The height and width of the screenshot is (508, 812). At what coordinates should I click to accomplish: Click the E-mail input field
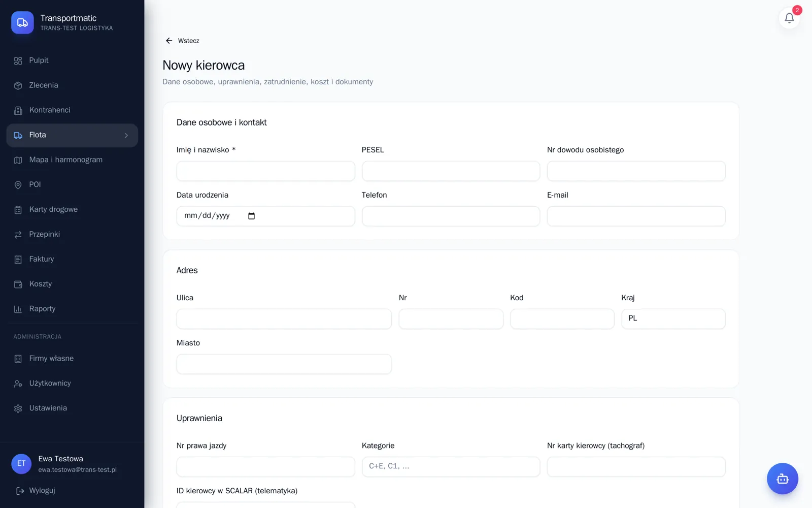point(636,216)
